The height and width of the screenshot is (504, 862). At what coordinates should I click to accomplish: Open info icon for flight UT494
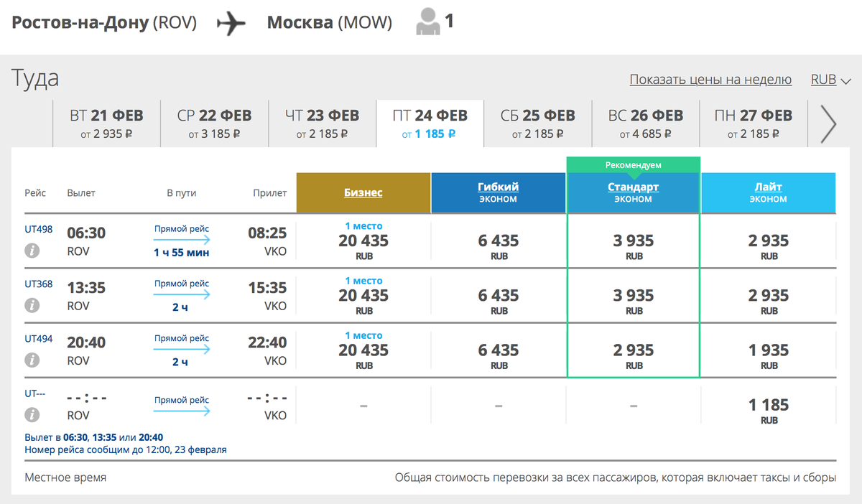32,360
